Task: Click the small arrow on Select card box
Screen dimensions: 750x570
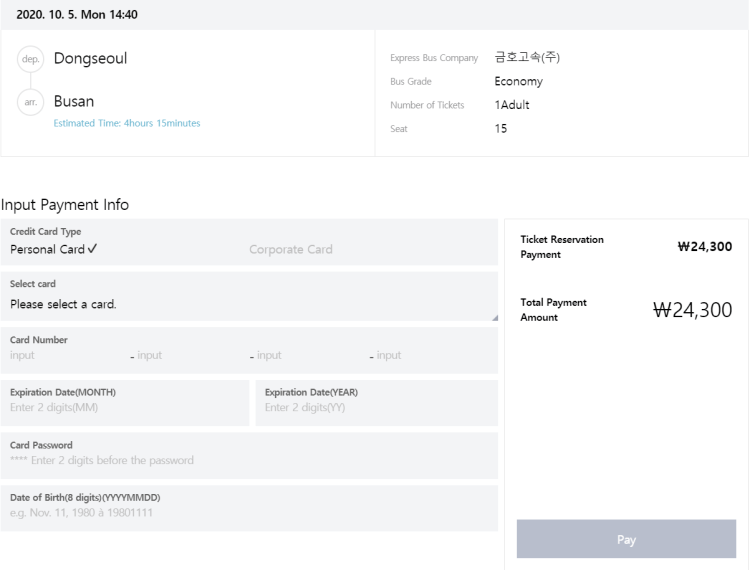Action: pos(492,316)
